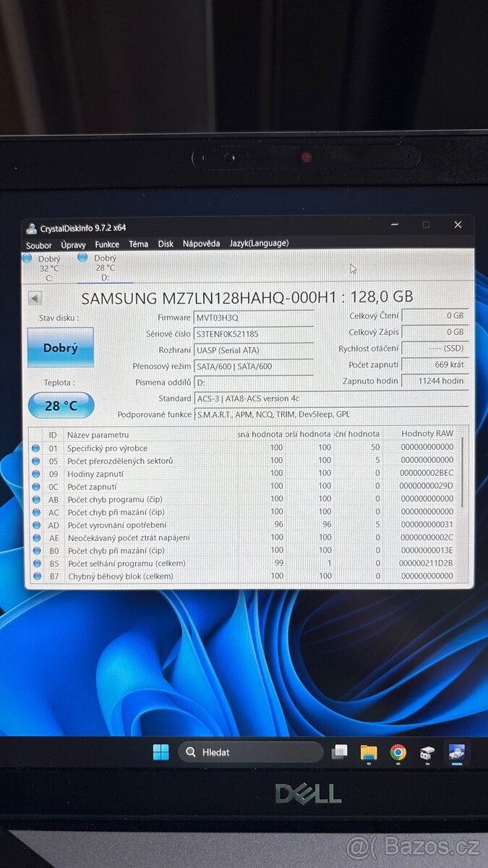Click the transfer mode field SATA/600
This screenshot has height=868, width=488.
pyautogui.click(x=254, y=366)
